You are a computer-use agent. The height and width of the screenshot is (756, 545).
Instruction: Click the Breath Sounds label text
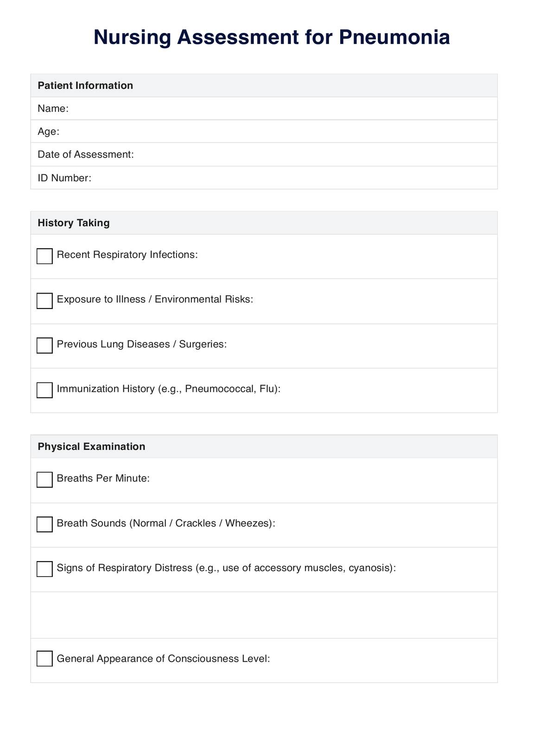[166, 523]
